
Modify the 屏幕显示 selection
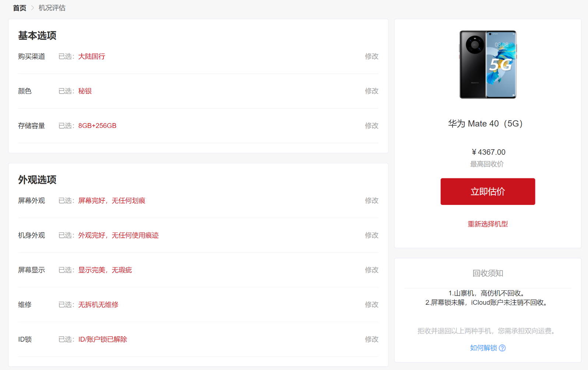[x=372, y=270]
